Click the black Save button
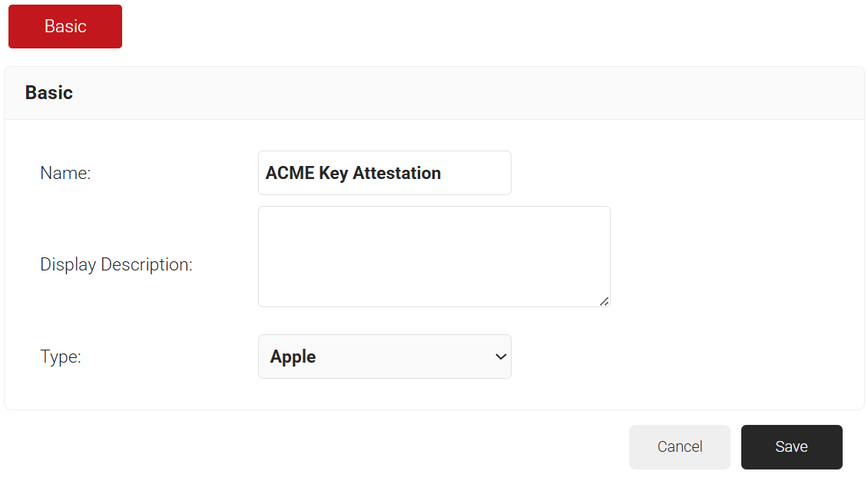Screen dimensions: 868x481 tap(792, 446)
